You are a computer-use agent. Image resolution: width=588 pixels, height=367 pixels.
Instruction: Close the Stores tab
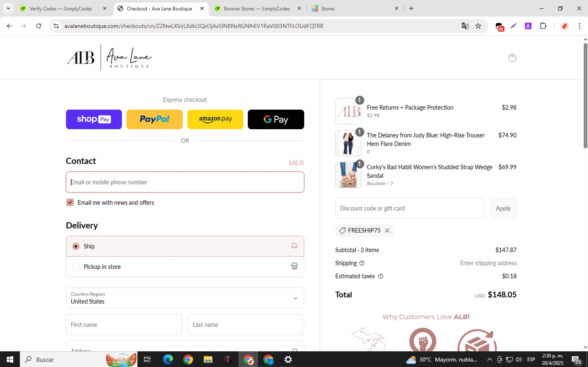click(396, 8)
